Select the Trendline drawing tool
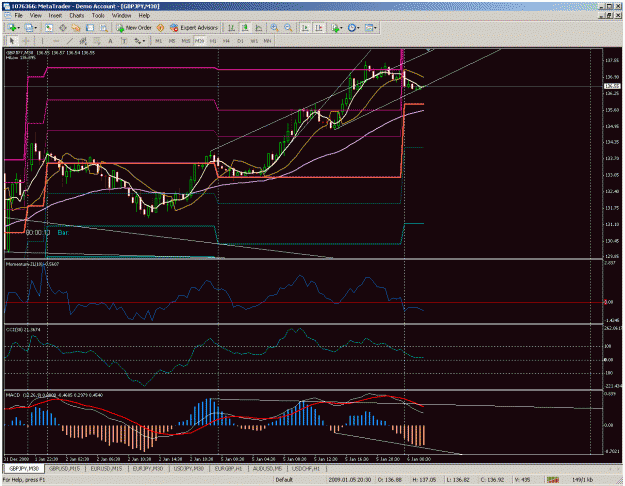The width and height of the screenshot is (625, 486). tap(70, 41)
